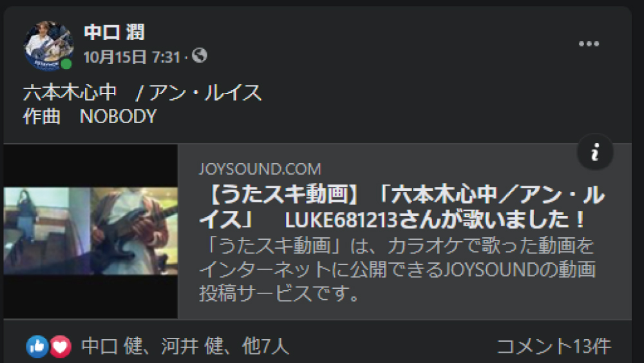
Task: View reactor 河井 健
Action: [192, 346]
